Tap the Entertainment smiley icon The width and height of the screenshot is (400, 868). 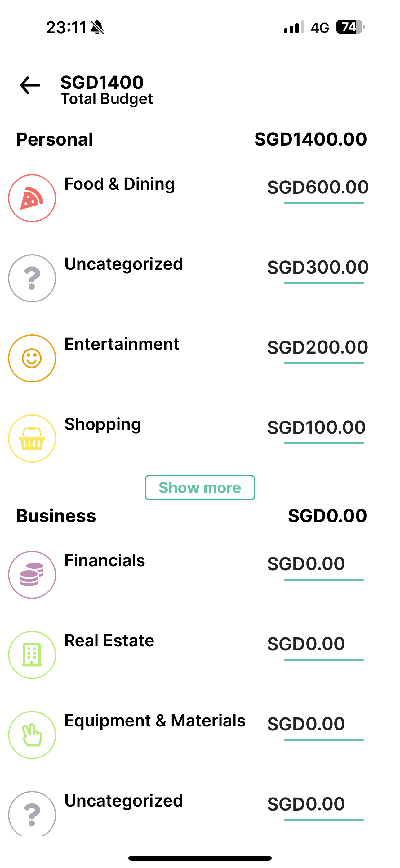pyautogui.click(x=32, y=358)
